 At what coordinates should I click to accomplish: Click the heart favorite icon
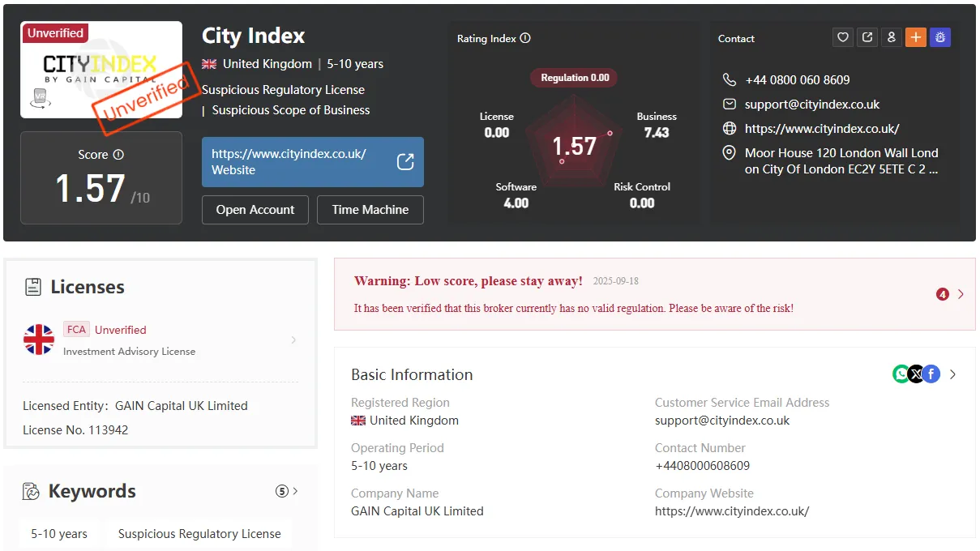point(843,37)
